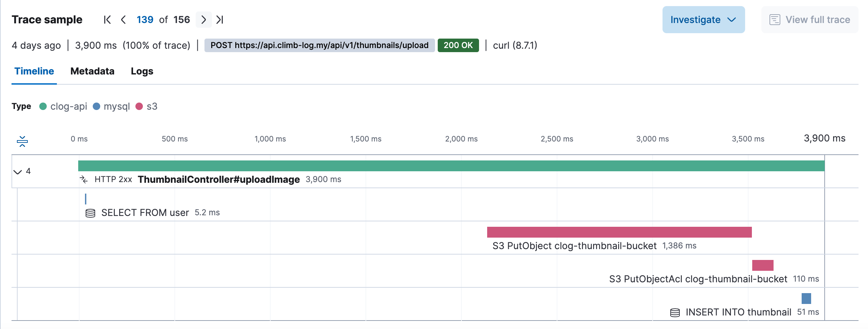The width and height of the screenshot is (868, 329).
Task: Click the 200 OK status badge
Action: coord(458,45)
